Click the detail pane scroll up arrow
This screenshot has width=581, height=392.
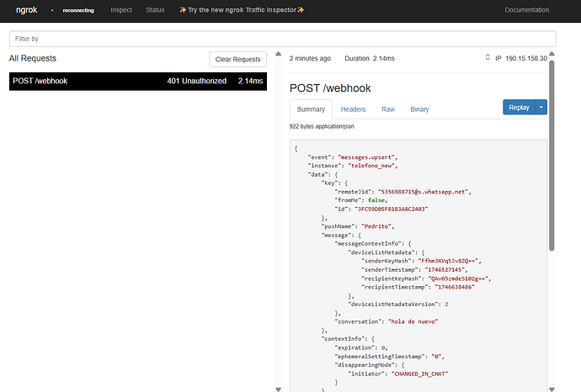[x=552, y=54]
